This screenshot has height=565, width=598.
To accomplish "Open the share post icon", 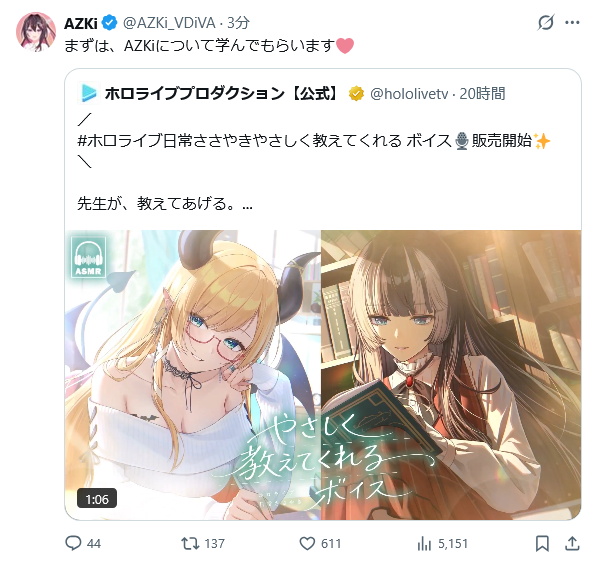I will (x=572, y=543).
